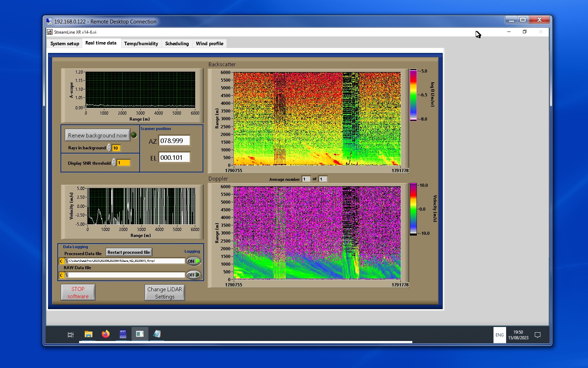The width and height of the screenshot is (588, 368).
Task: Adjust the Rays in background stepper
Action: point(109,148)
